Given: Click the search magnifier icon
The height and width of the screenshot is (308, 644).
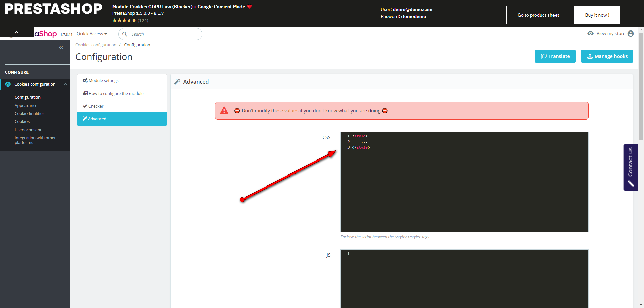Looking at the screenshot, I should (x=125, y=34).
